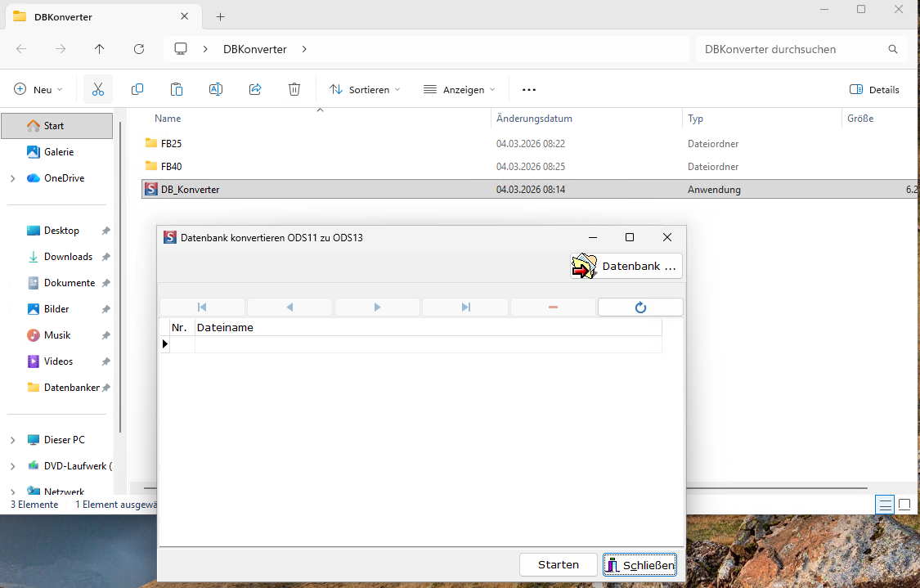The width and height of the screenshot is (920, 588).
Task: Open the Anzeigen view dropdown
Action: [459, 89]
